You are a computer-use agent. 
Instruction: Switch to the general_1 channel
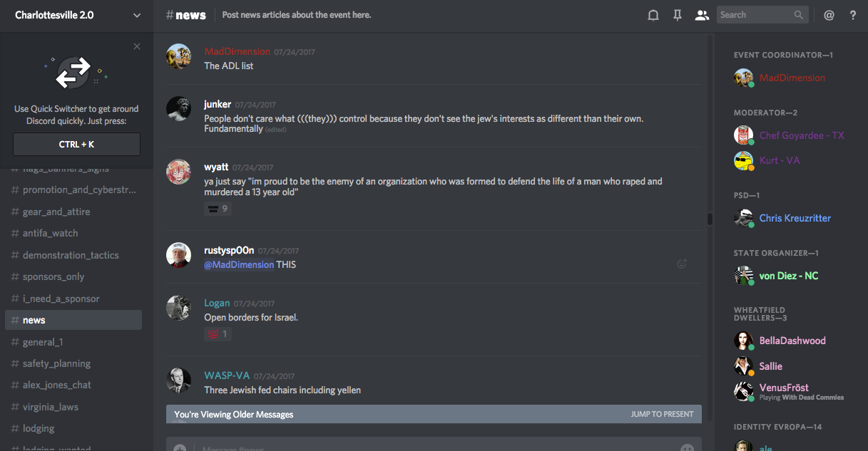(43, 342)
